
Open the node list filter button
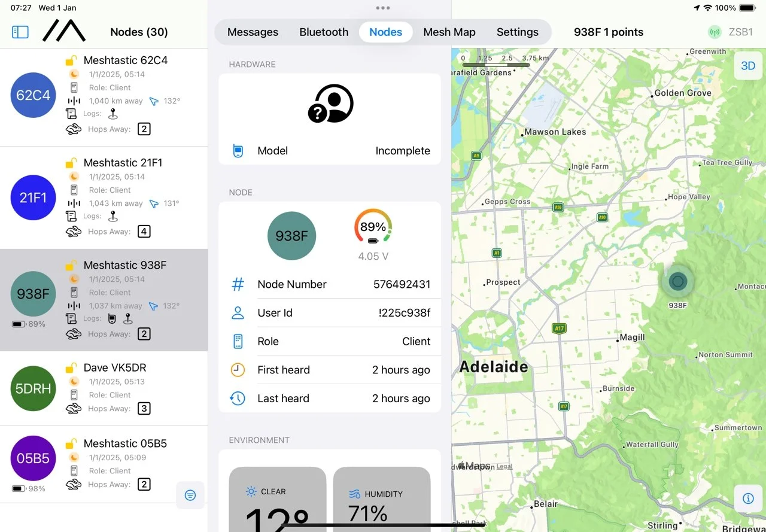(190, 495)
